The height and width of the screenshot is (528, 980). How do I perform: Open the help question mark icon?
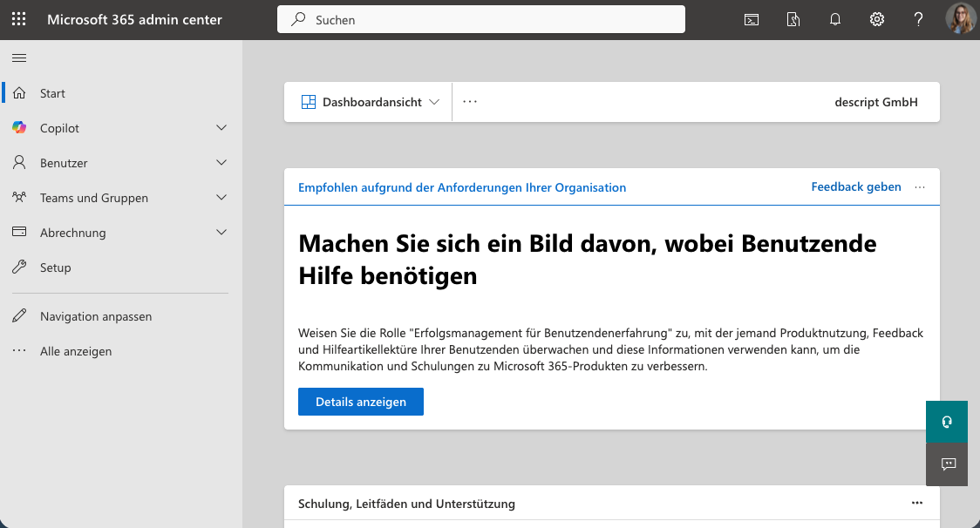(x=918, y=18)
